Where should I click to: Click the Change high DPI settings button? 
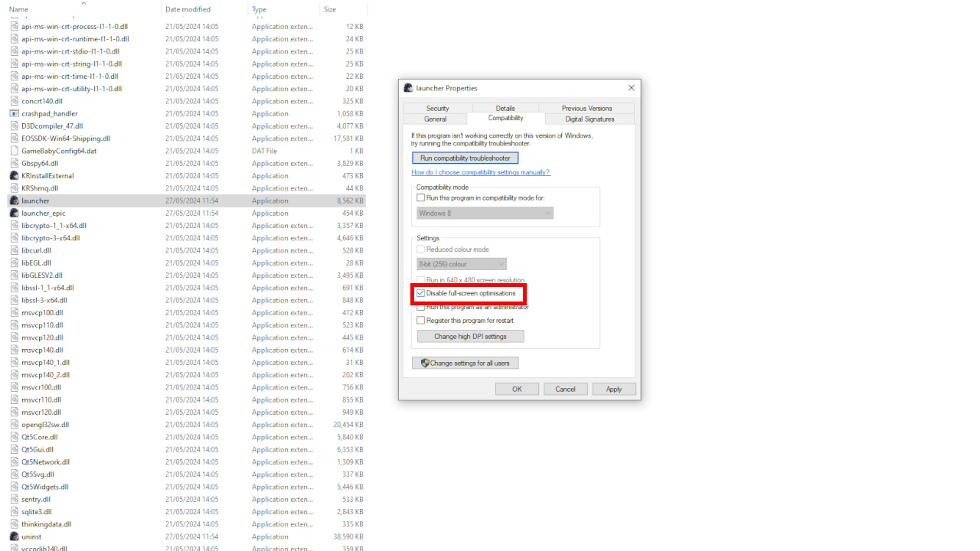tap(470, 336)
